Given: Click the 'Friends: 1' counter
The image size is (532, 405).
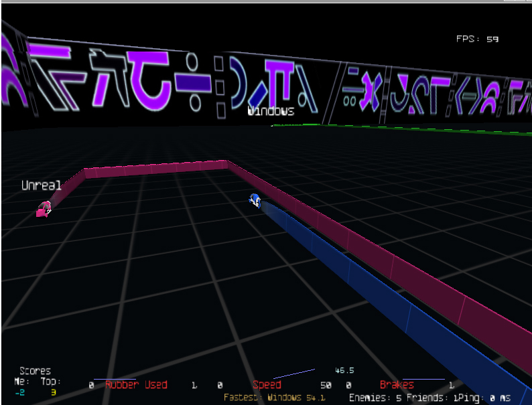Looking at the screenshot, I should 429,398.
